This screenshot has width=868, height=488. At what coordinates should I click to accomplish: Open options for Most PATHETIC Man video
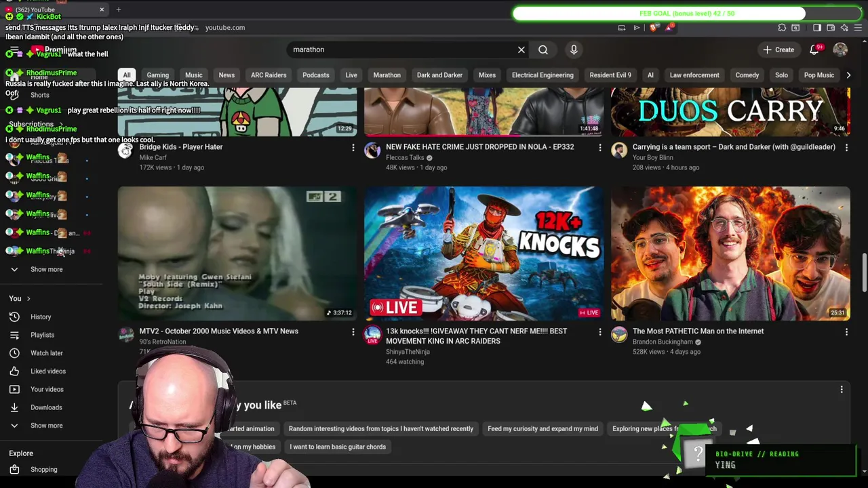(x=846, y=331)
